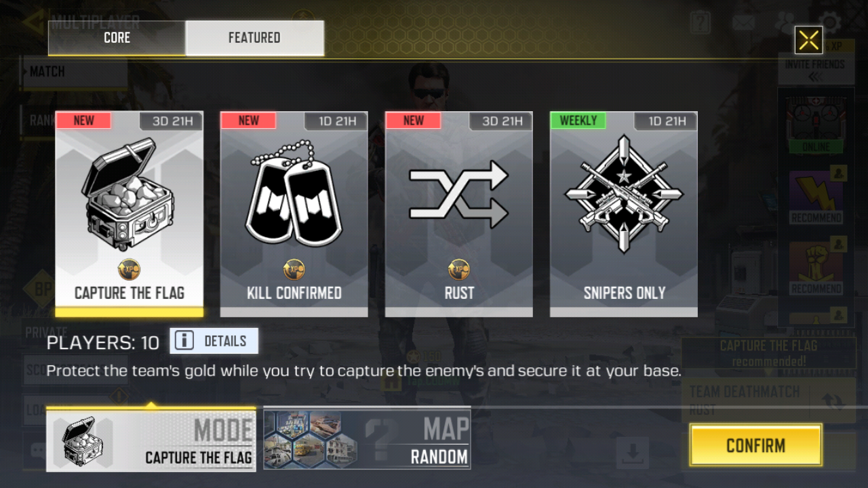Choose the Kill Confirmed dog tags mode
Image resolution: width=868 pixels, height=488 pixels.
(294, 213)
